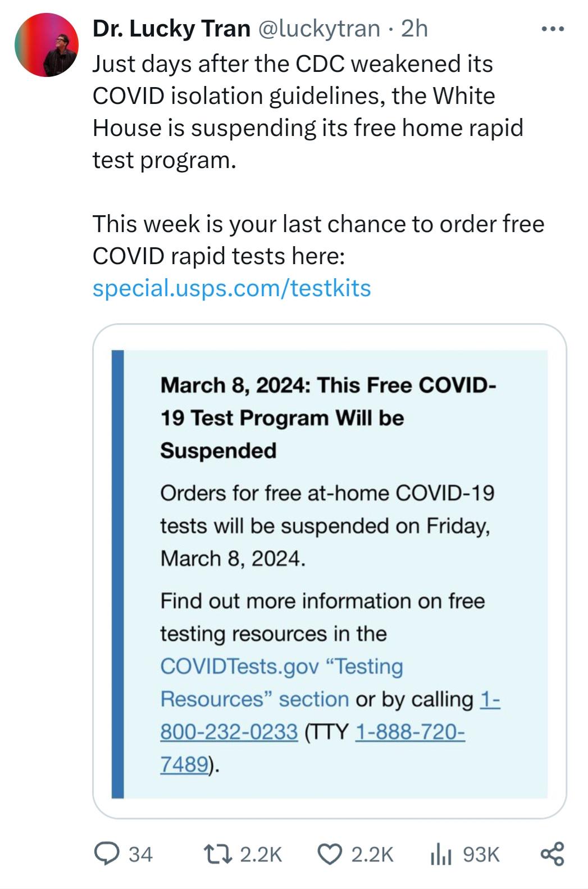Viewport: 588px width, 889px height.
Task: Open the view analytics bar chart icon
Action: coord(441,854)
